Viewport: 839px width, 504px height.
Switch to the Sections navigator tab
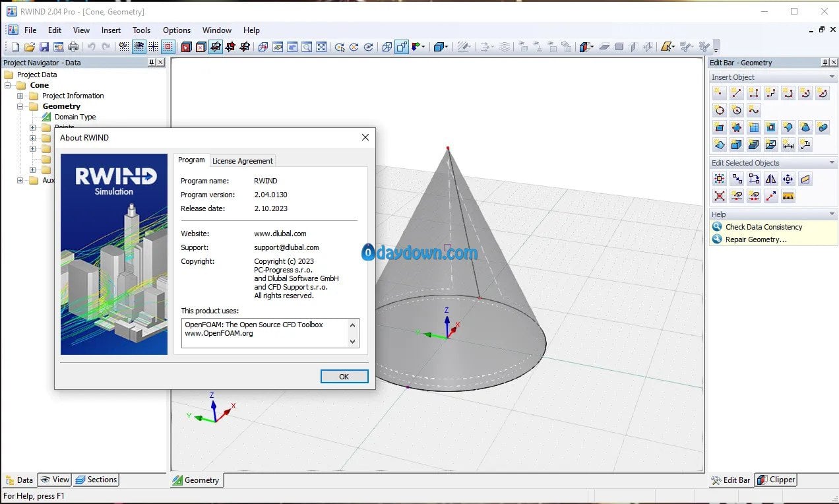96,480
